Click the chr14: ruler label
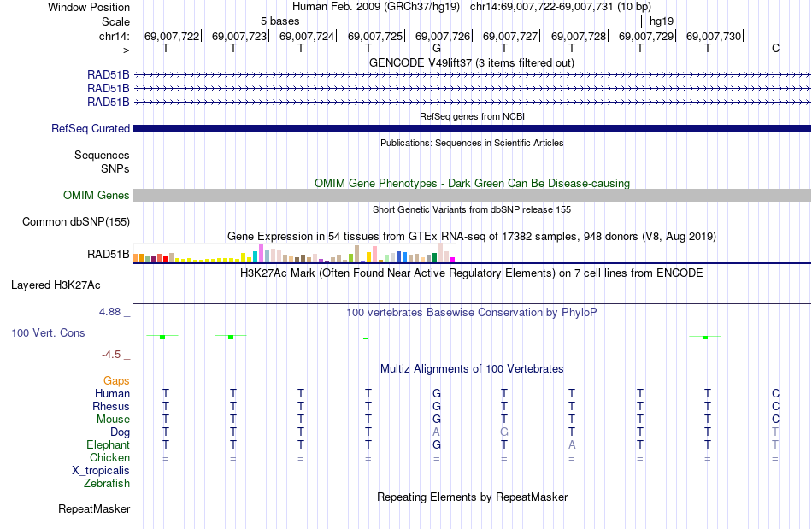Viewport: 812px width, 529px height. tap(114, 36)
